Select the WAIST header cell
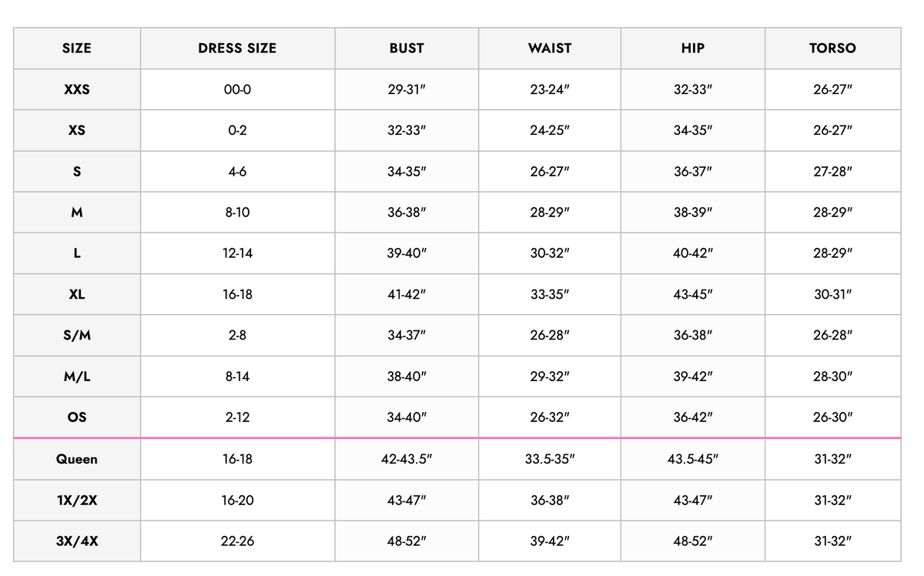Viewport: 924px width, 576px height. [x=550, y=48]
